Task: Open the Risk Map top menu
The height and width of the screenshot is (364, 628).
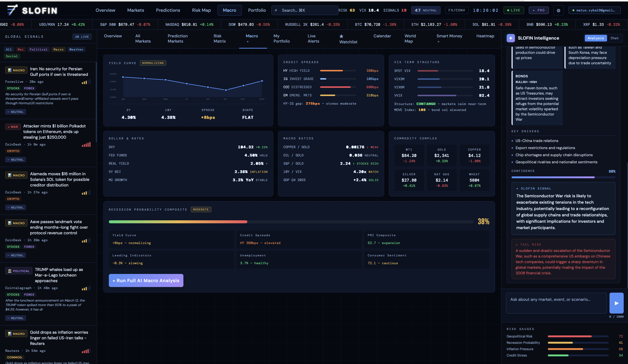Action: tap(201, 10)
